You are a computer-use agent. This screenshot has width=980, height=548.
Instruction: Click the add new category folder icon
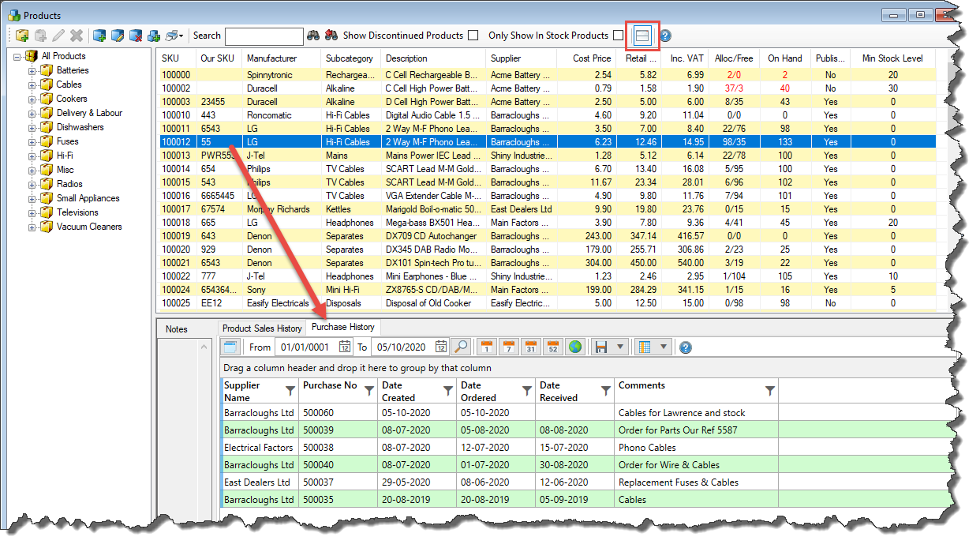click(x=22, y=36)
